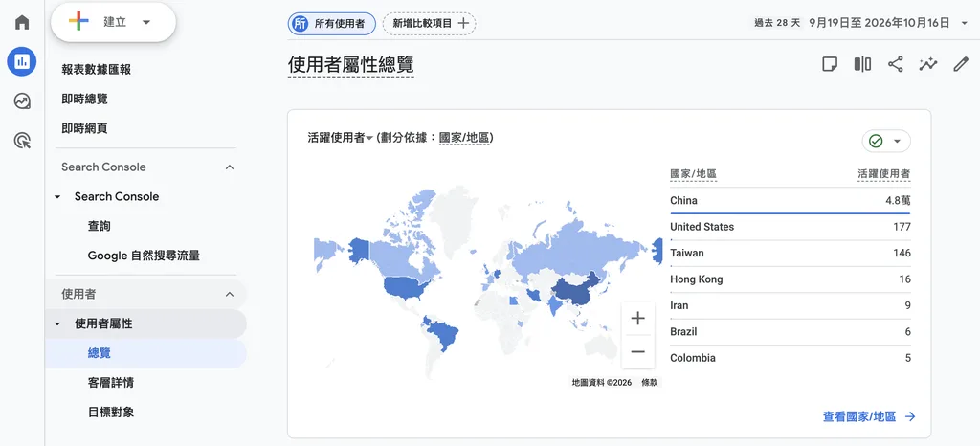Open 即時總覽 report

pyautogui.click(x=84, y=99)
